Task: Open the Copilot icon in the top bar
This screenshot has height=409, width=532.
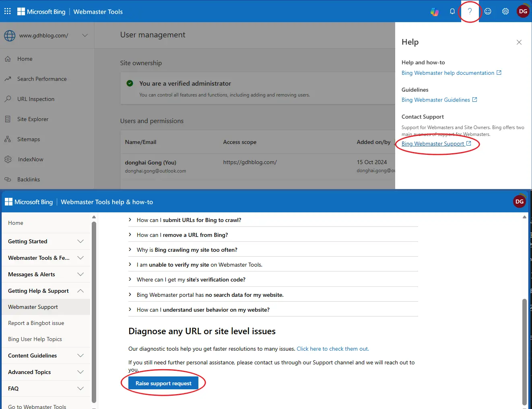Action: [435, 11]
